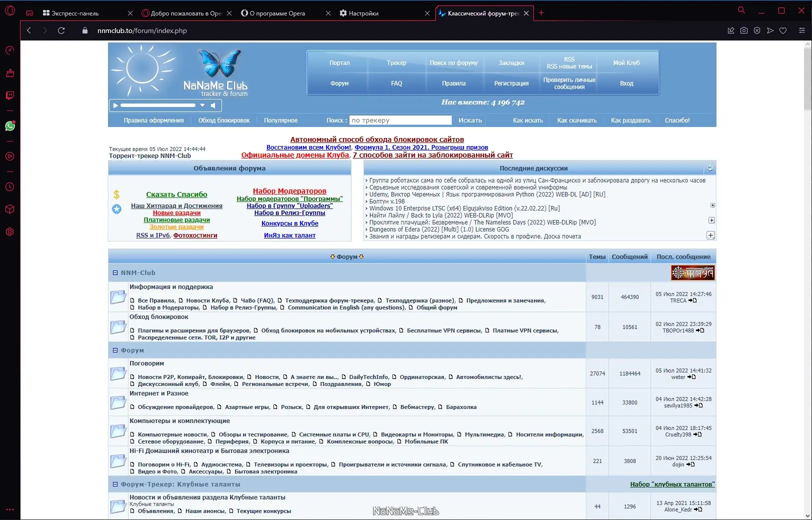Collapse the Форум-Трекер: Клубные таланты section
This screenshot has height=520, width=812.
(x=115, y=484)
